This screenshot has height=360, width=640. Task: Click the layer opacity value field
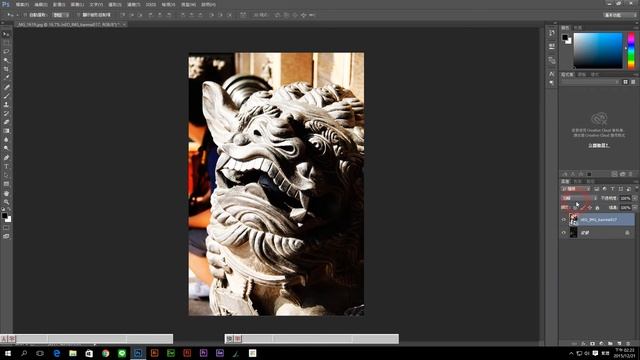click(x=625, y=198)
